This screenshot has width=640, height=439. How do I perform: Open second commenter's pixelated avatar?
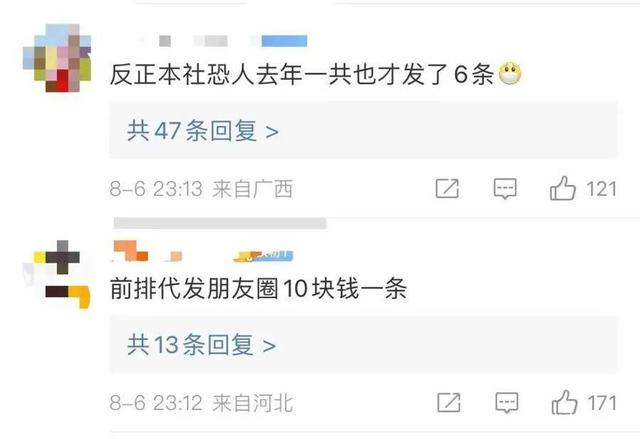point(57,274)
